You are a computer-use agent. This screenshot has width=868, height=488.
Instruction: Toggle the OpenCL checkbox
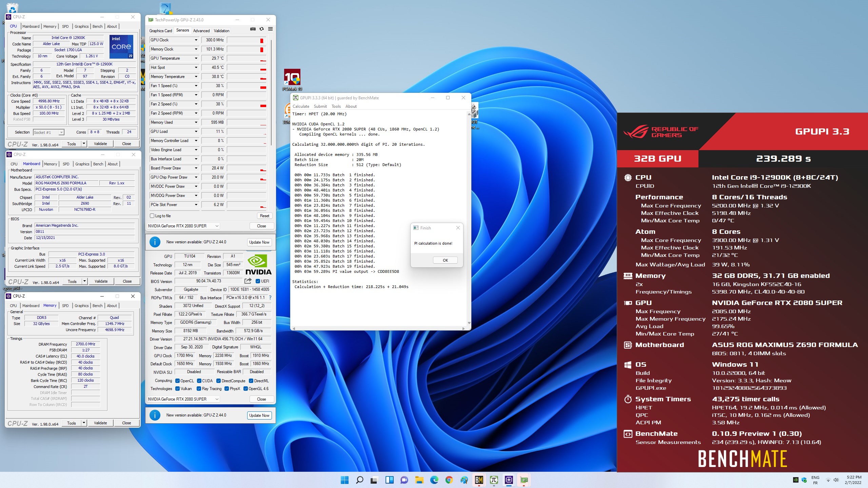(177, 381)
